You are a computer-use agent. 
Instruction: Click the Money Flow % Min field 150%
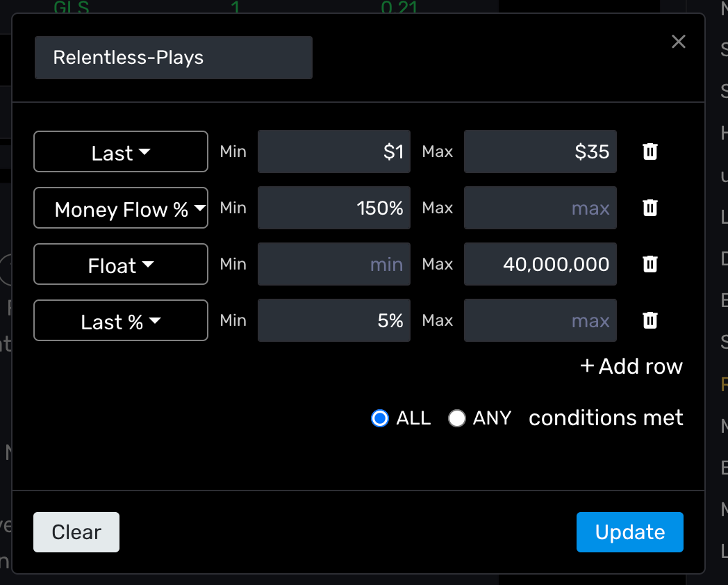[334, 208]
